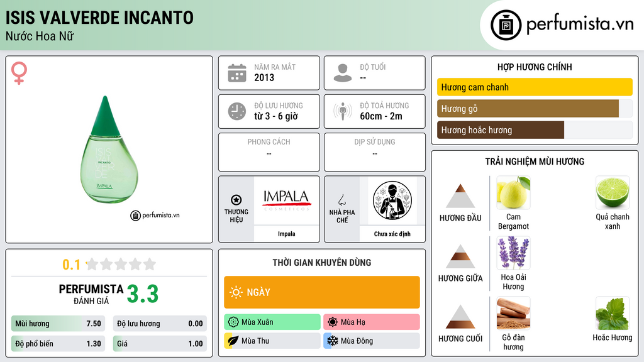The width and height of the screenshot is (644, 362).
Task: Click the Chưa xác định perfumer label
Action: [392, 234]
